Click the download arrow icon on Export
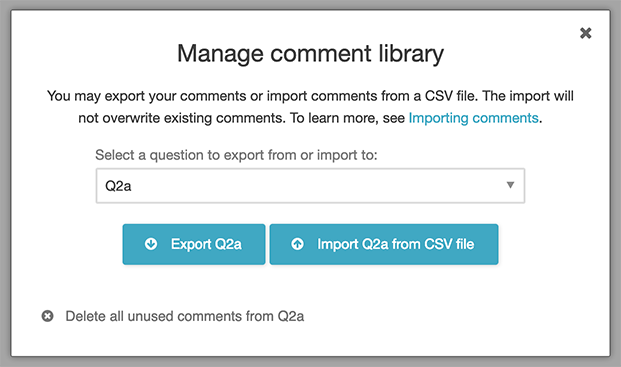 click(x=151, y=244)
